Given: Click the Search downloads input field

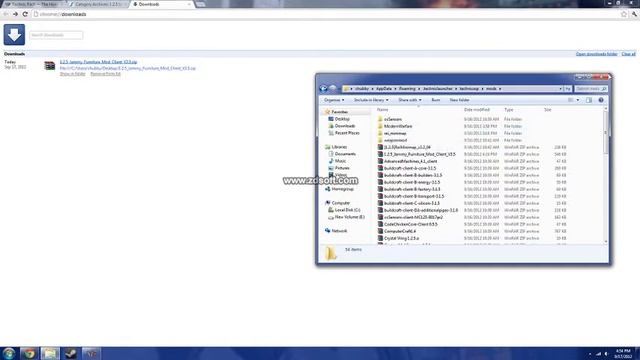Looking at the screenshot, I should click(x=56, y=35).
